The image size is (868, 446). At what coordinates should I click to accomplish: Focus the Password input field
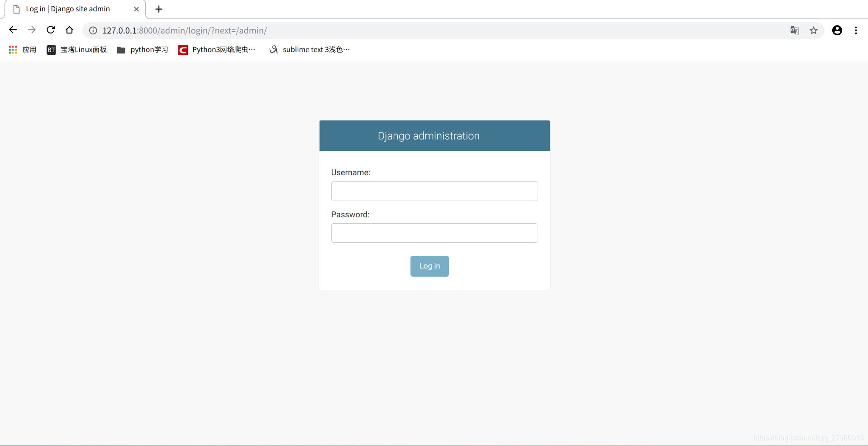coord(434,233)
